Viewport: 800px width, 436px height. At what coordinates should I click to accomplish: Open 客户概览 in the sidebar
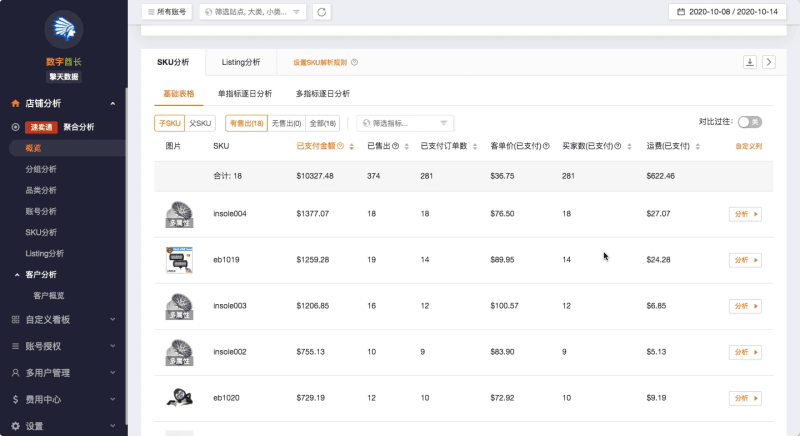pos(49,296)
